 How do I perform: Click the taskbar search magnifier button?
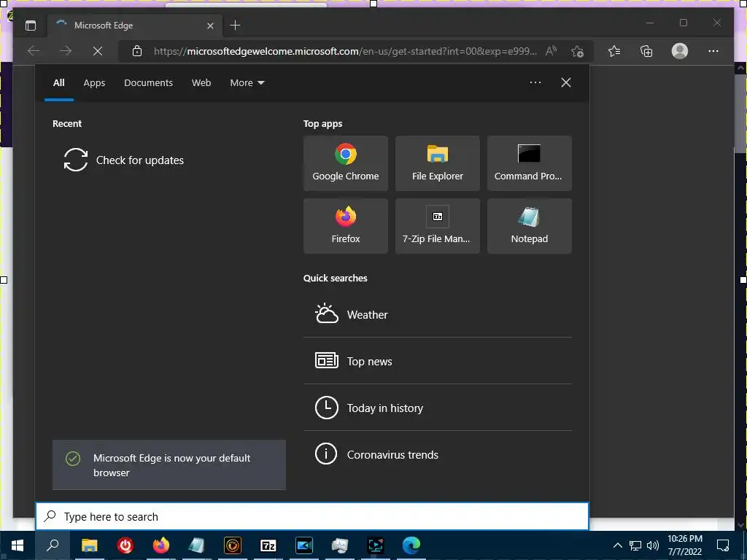[x=53, y=545]
